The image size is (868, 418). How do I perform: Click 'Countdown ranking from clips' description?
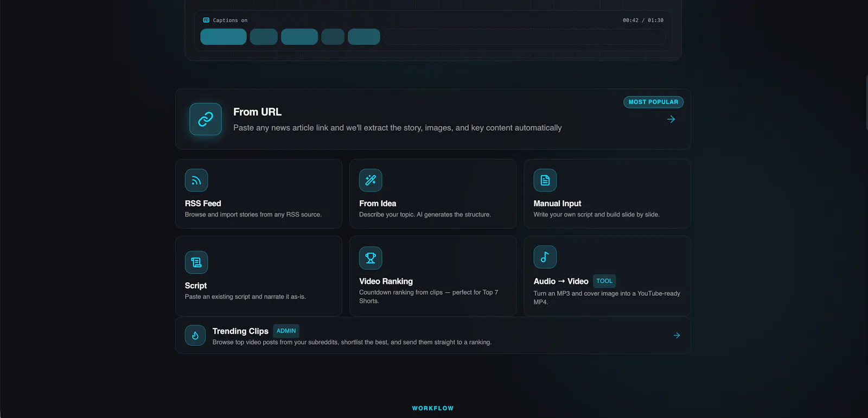tap(429, 296)
